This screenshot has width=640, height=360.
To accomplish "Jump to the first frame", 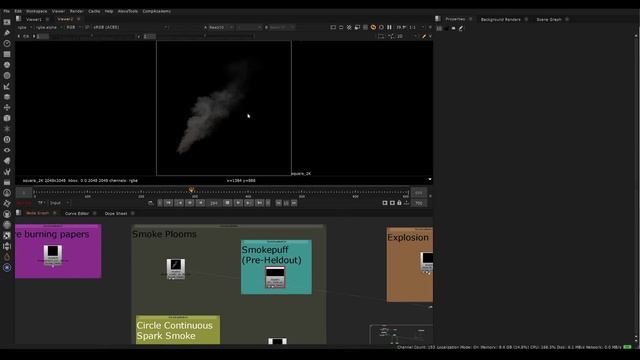I will [168, 203].
